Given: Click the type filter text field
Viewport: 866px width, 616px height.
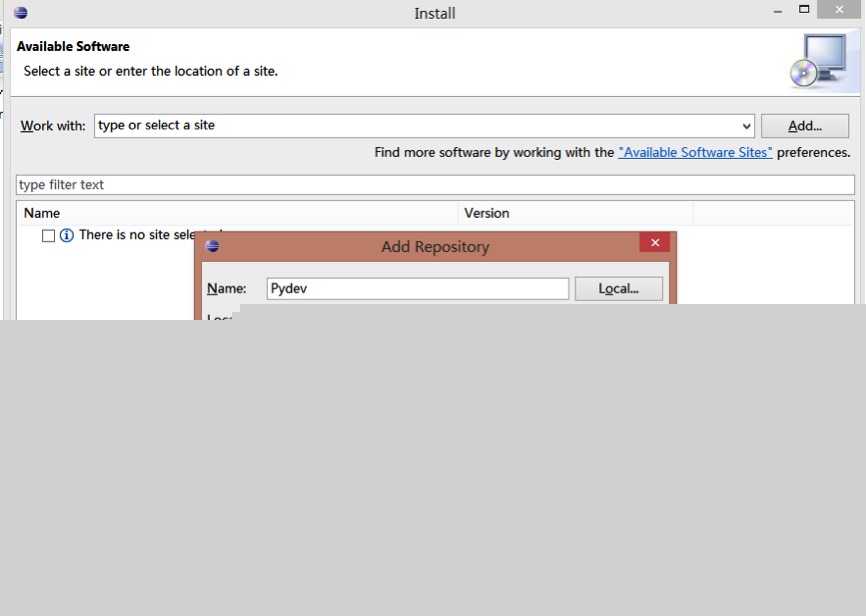Looking at the screenshot, I should (435, 185).
